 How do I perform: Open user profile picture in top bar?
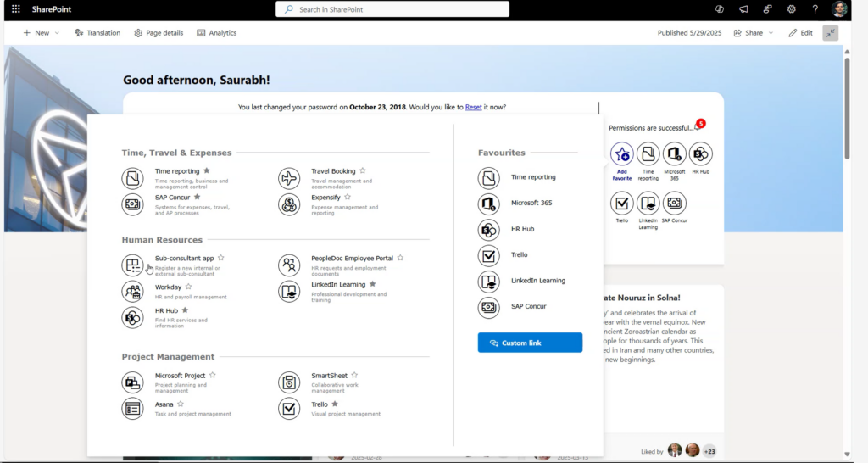coord(839,9)
